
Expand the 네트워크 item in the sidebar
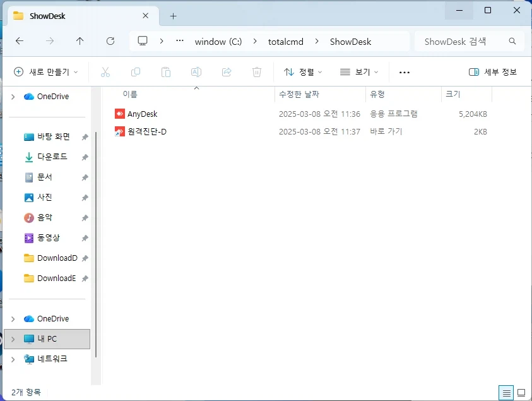(x=11, y=359)
